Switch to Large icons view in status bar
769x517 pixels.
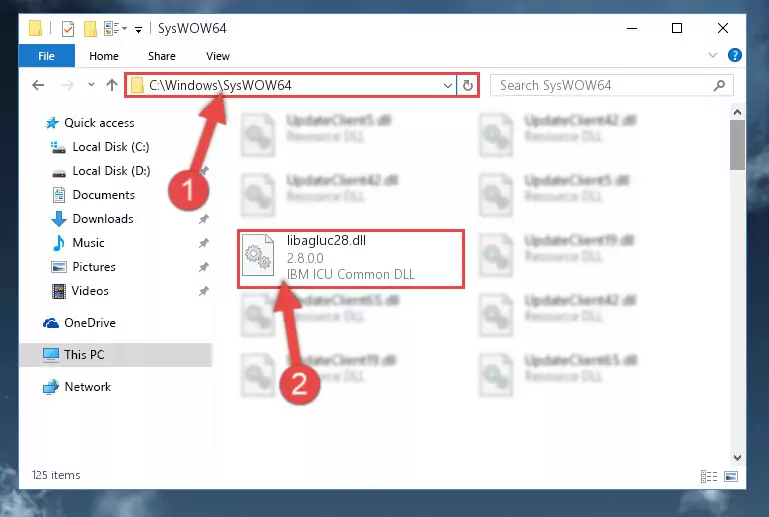coord(731,476)
